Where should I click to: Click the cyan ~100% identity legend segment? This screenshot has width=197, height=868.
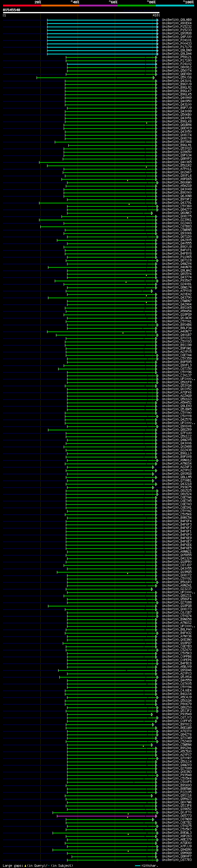coord(175,6)
